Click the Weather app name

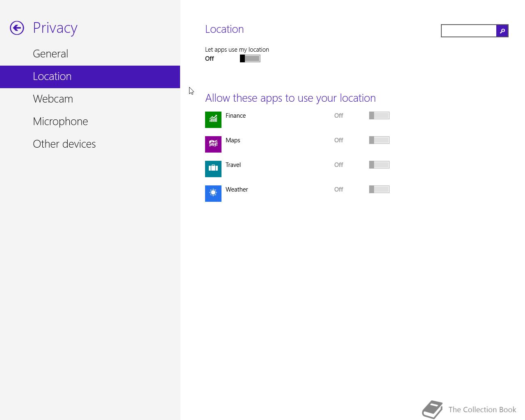coord(237,189)
